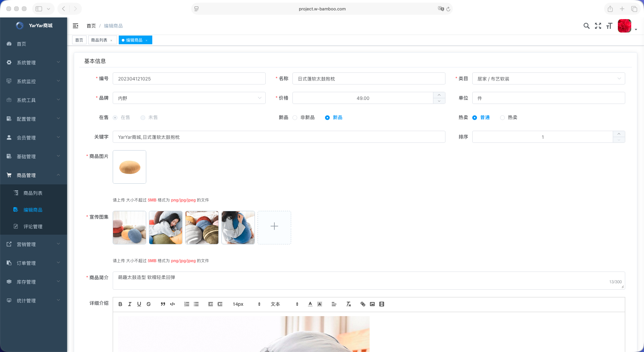Viewport: 644px width, 352px height.
Task: Open a new browser tab
Action: click(622, 9)
